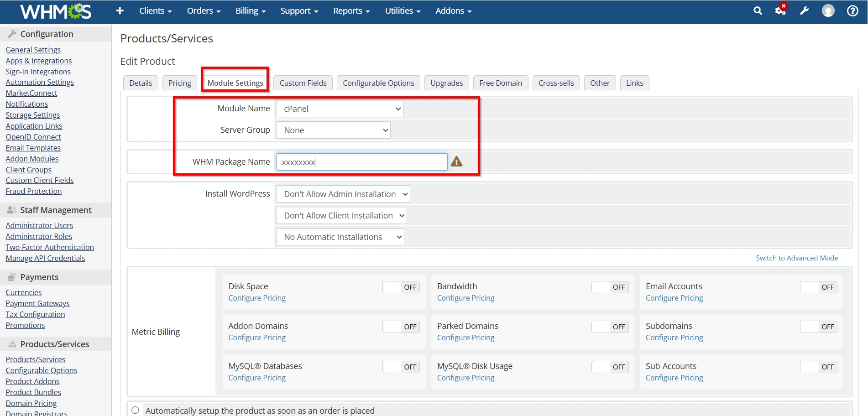Open the Module Name dropdown

click(x=340, y=109)
